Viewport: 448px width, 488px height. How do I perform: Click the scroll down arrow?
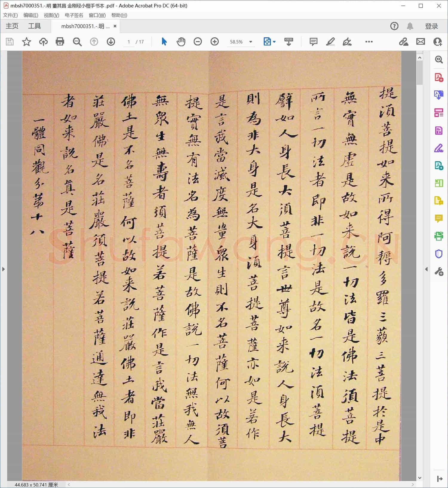[420, 478]
